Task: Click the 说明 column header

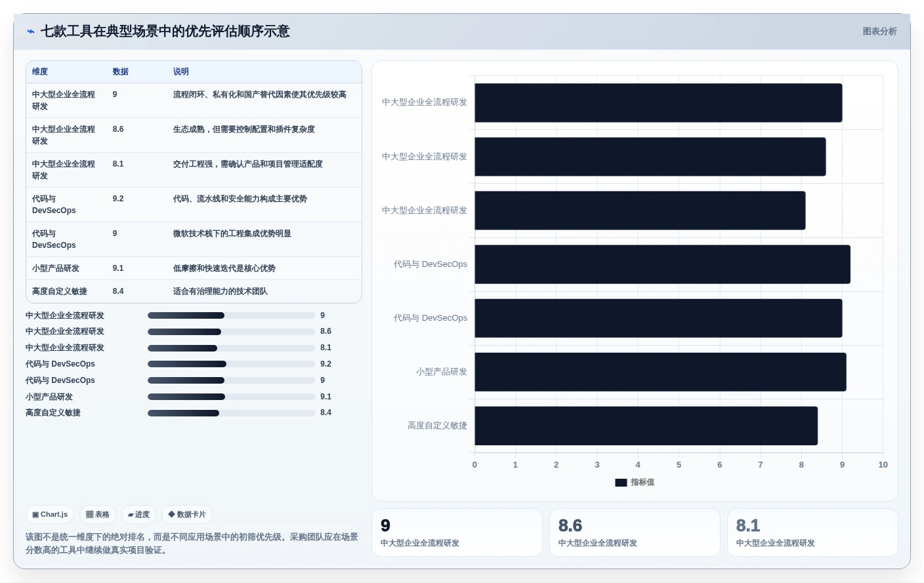Action: click(x=181, y=71)
